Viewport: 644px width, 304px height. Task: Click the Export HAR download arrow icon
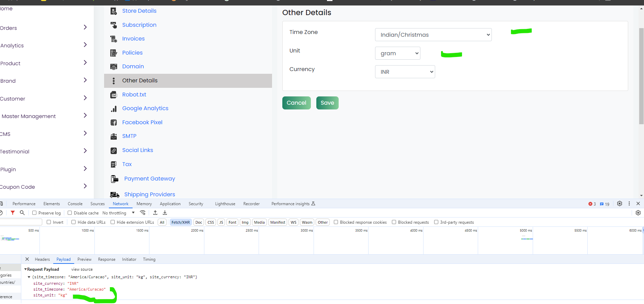[165, 213]
